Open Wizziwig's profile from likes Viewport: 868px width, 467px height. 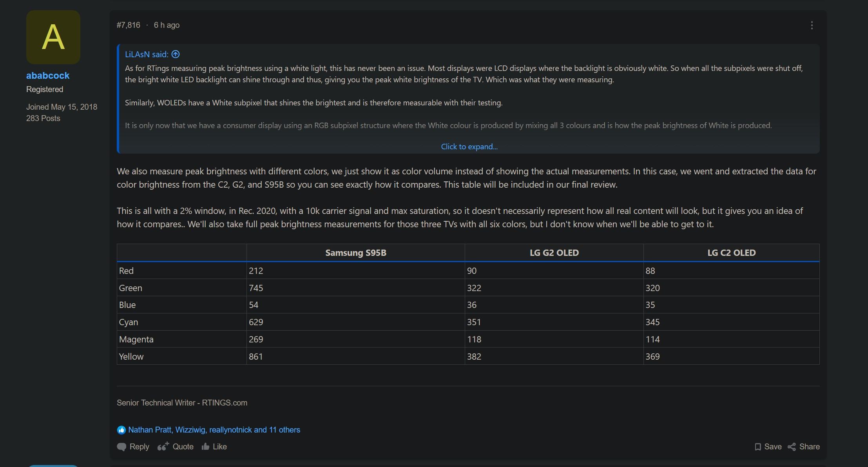[190, 430]
